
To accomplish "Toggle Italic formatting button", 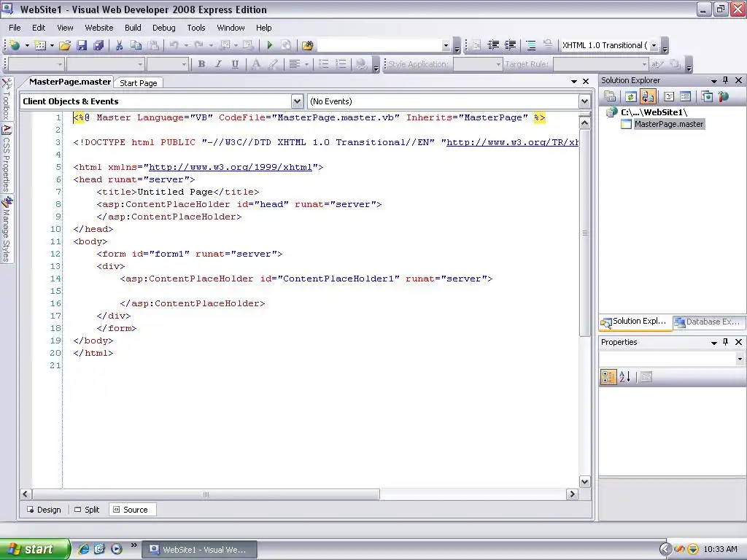I will pos(218,64).
